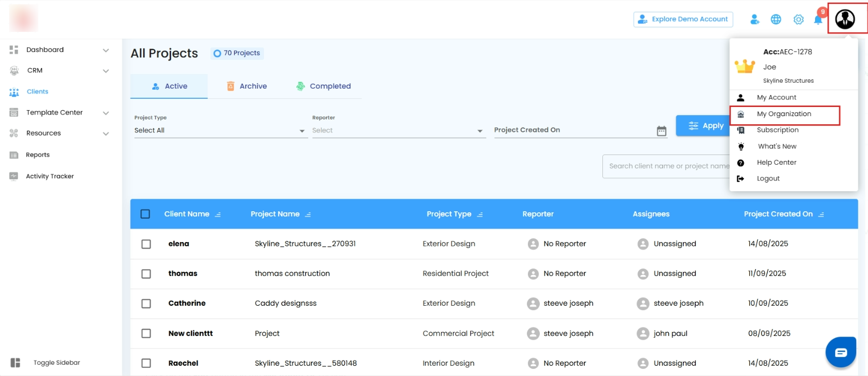Toggle the select all projects checkbox
Screen dimensions: 868x376
pos(145,214)
